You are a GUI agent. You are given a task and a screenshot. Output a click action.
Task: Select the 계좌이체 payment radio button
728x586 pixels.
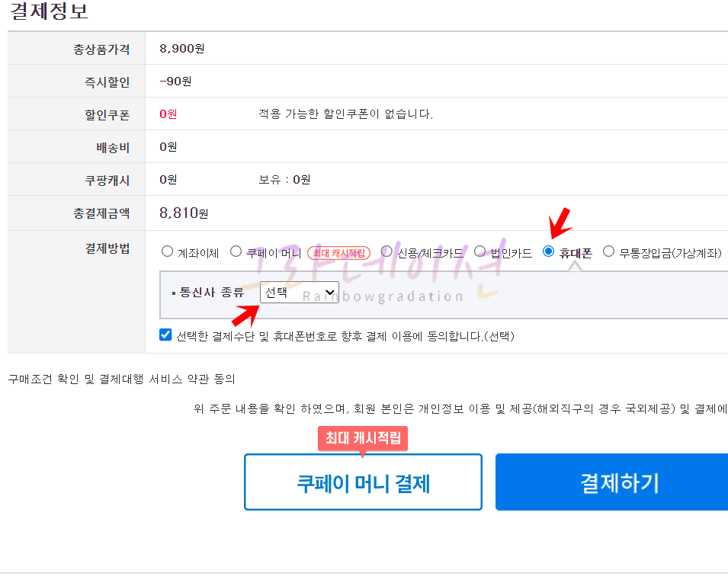[167, 251]
